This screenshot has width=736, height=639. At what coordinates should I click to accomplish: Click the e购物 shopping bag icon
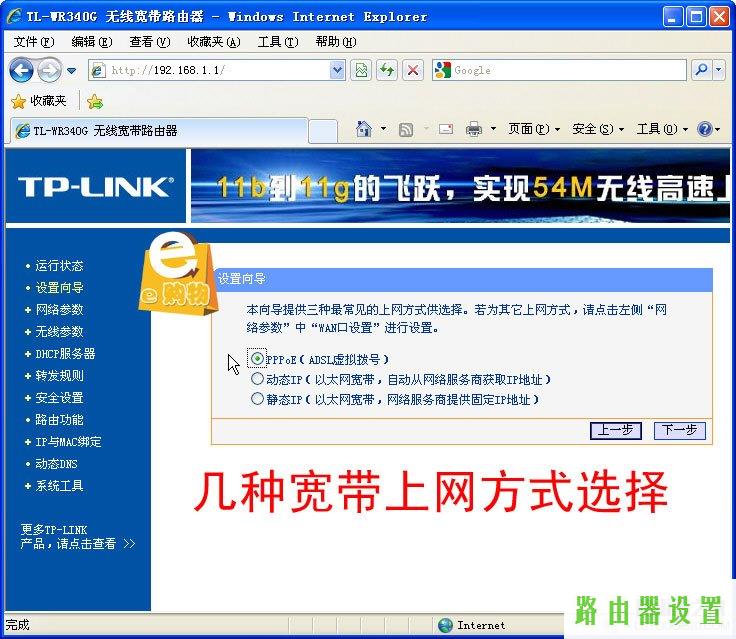pos(177,273)
